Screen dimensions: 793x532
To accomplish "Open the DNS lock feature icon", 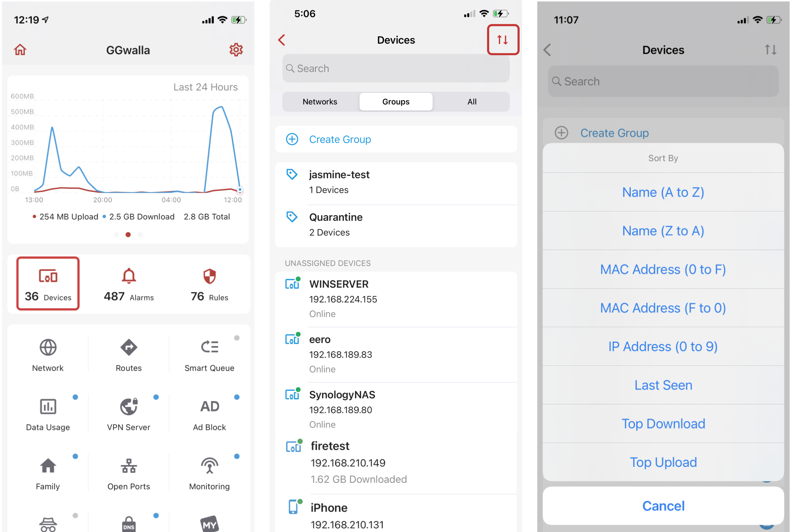I will 129,524.
